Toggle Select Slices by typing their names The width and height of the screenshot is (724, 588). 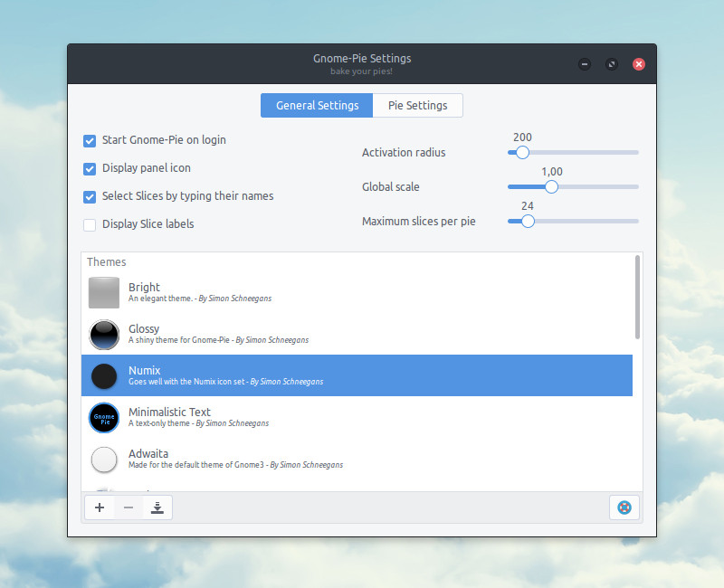[x=90, y=197]
